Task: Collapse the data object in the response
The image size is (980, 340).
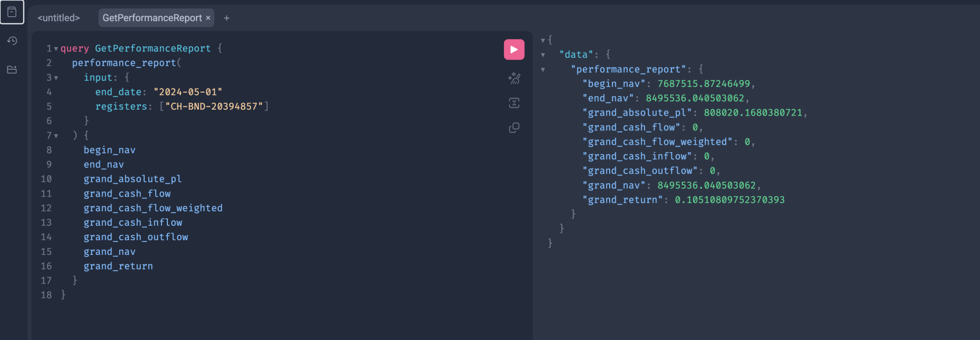Action: pos(543,54)
